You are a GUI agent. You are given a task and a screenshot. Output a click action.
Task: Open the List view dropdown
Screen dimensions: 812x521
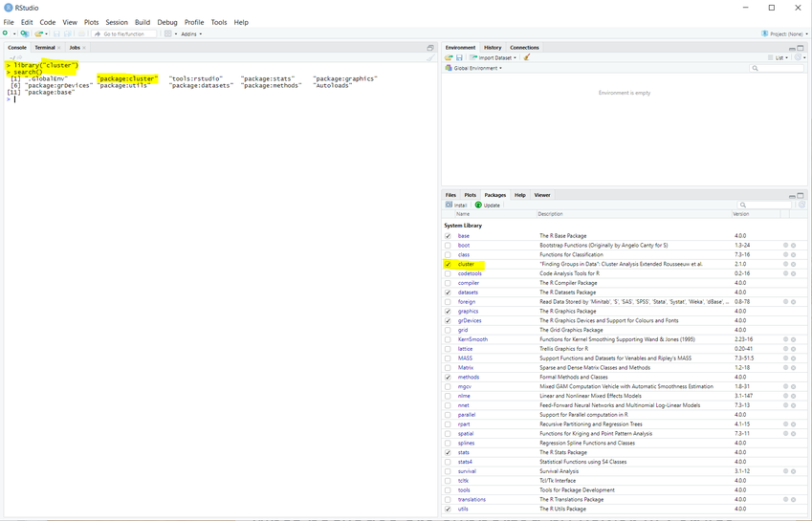[x=778, y=57]
